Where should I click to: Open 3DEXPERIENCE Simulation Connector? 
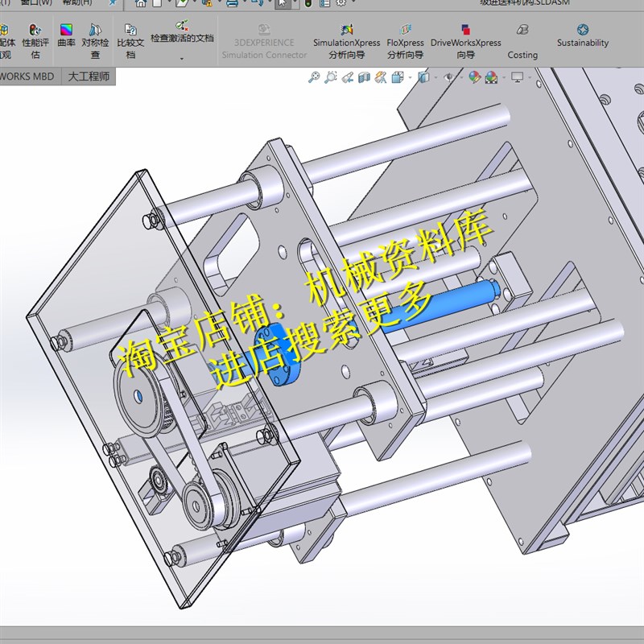[264, 41]
